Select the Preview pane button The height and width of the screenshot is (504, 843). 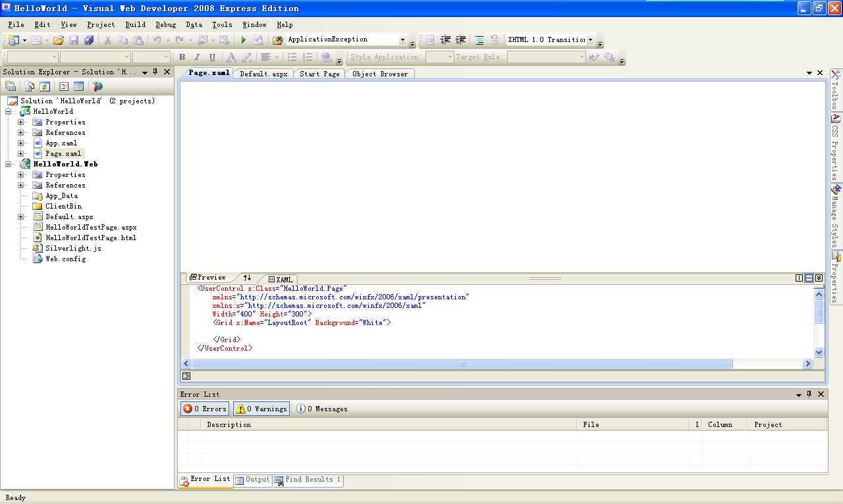pos(207,278)
